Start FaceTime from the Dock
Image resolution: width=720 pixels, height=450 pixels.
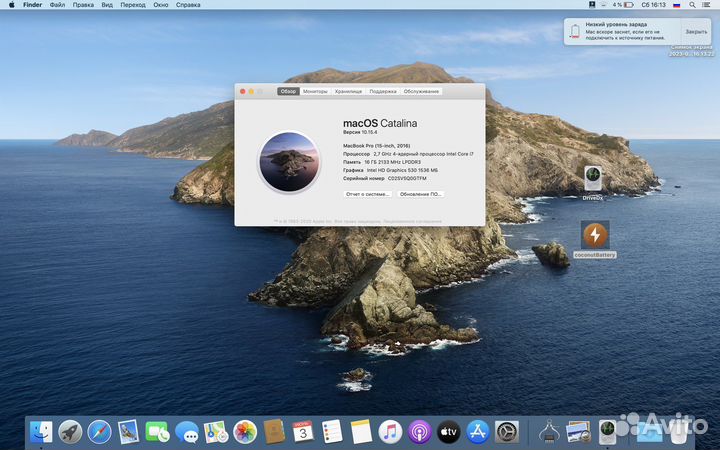click(x=157, y=432)
